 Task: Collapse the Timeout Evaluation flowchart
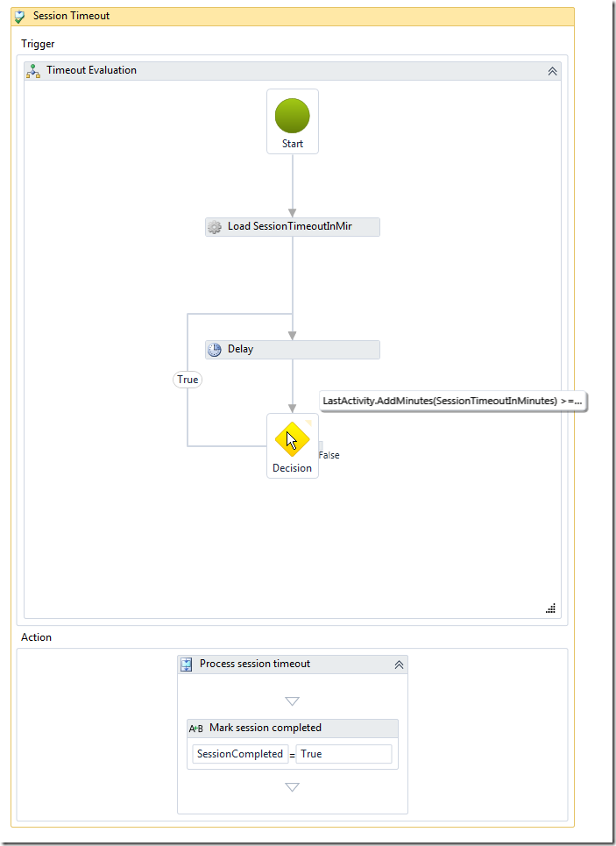(552, 71)
